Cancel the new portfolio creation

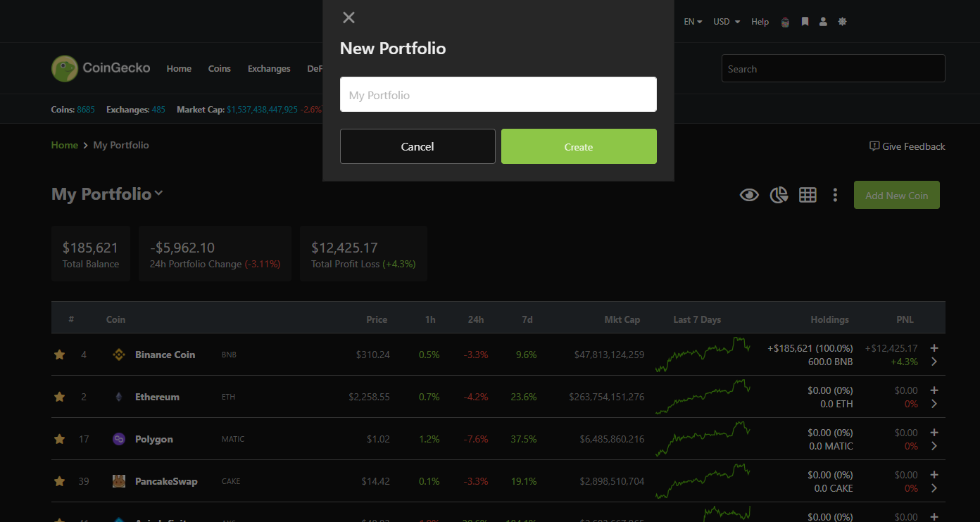[417, 146]
